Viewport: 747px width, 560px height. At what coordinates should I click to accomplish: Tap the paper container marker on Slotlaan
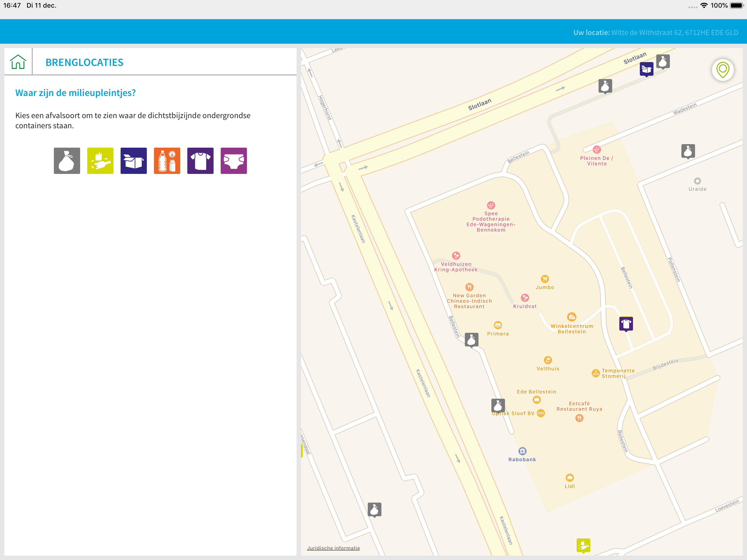pos(646,69)
